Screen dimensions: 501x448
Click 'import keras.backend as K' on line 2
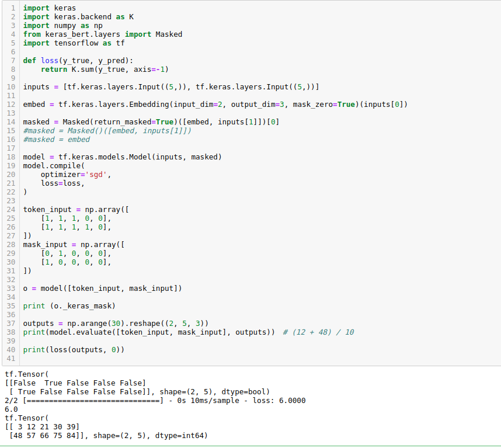click(78, 16)
